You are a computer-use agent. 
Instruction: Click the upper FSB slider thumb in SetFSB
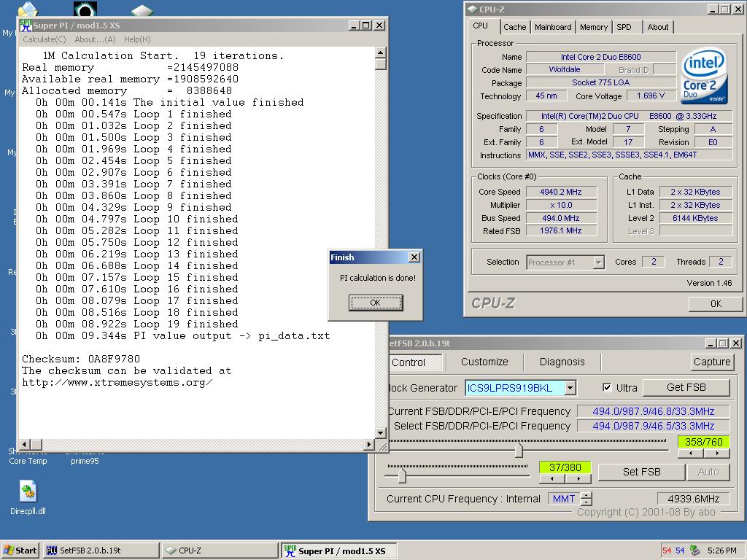519,450
